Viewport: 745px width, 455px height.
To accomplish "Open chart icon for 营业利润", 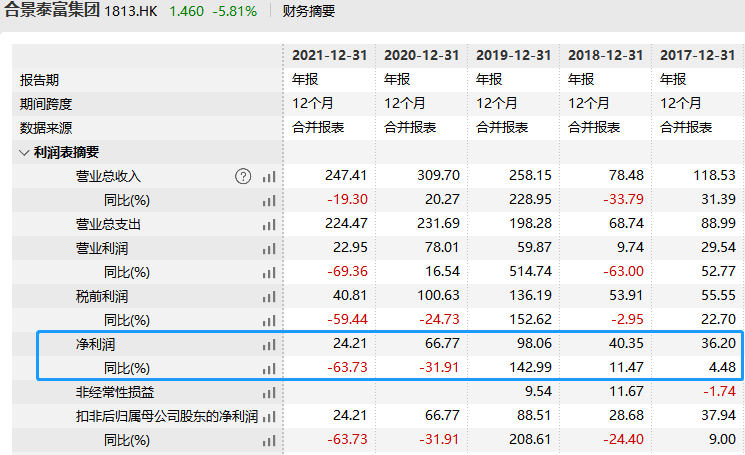I will tap(269, 249).
